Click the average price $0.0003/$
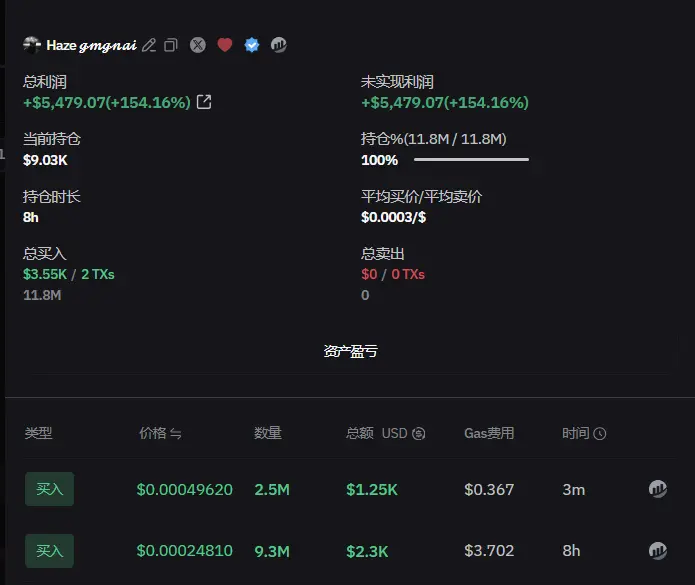The height and width of the screenshot is (585, 695). pyautogui.click(x=394, y=217)
